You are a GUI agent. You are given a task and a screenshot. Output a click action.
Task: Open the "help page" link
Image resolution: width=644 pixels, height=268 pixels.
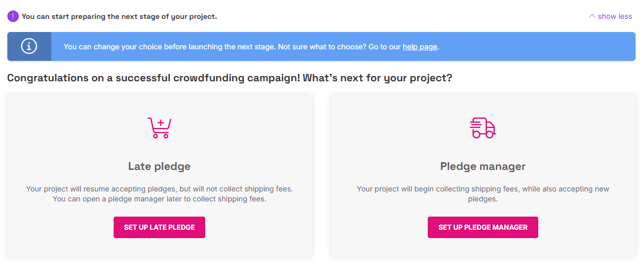click(419, 47)
